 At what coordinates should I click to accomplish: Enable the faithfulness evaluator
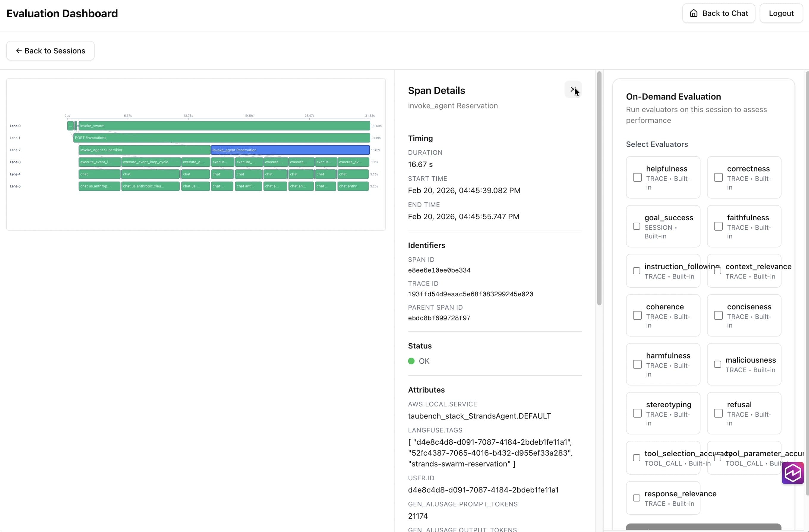click(x=718, y=226)
